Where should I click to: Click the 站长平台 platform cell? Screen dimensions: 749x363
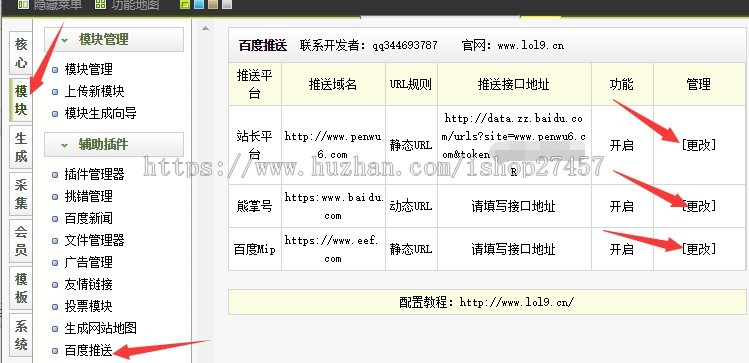[x=255, y=145]
